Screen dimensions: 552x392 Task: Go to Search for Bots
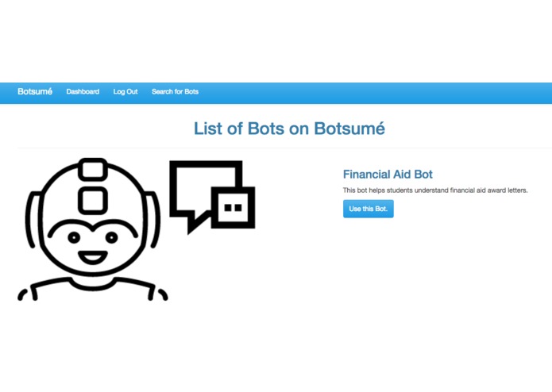175,92
